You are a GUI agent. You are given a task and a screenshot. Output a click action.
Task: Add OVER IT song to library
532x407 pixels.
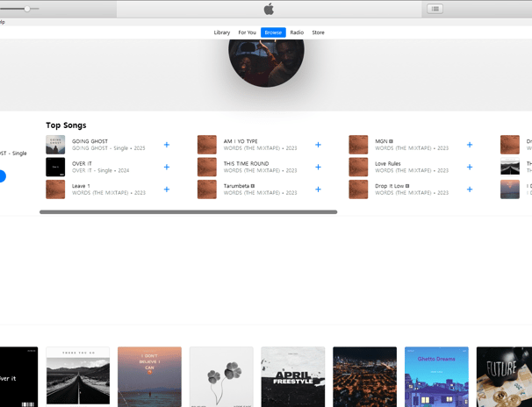[167, 167]
